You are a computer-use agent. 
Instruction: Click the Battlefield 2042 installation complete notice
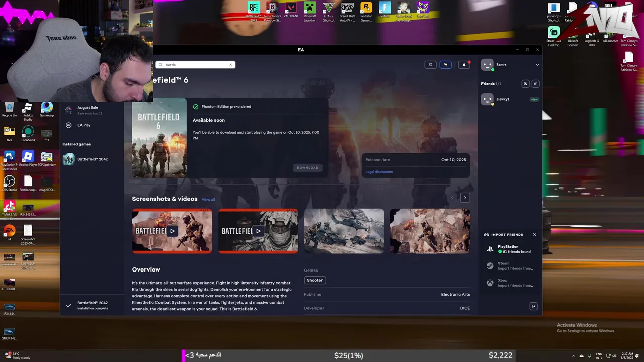(x=92, y=305)
